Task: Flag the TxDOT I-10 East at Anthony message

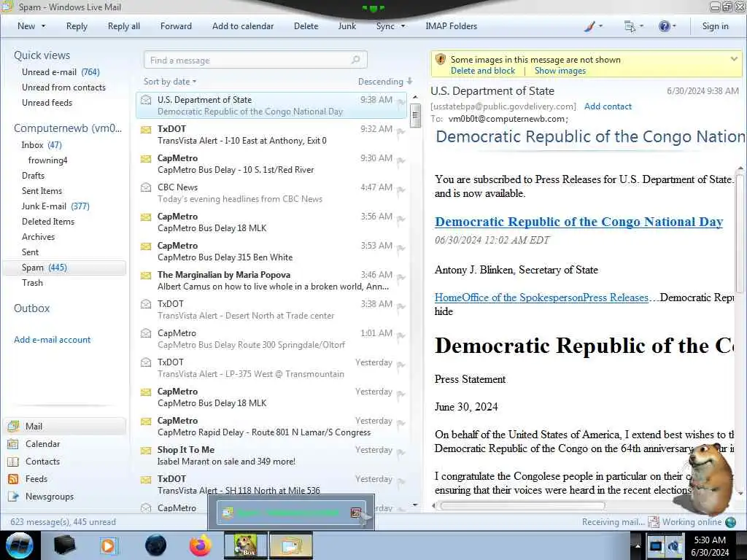Action: [x=401, y=132]
